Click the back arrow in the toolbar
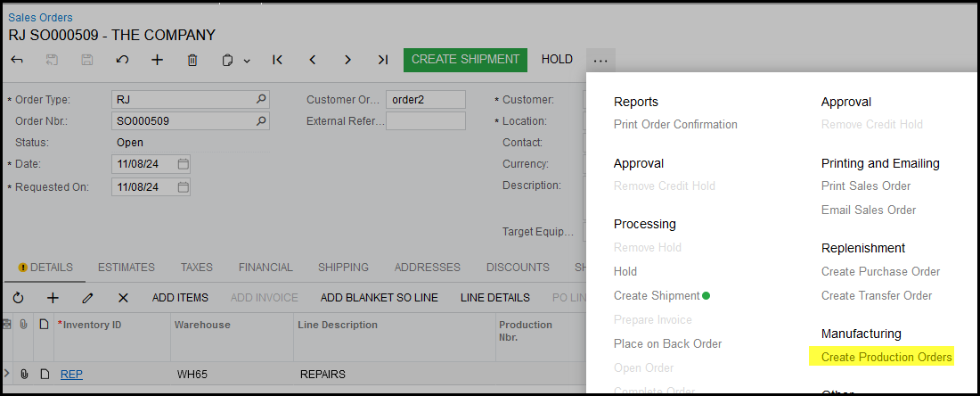The image size is (980, 396). click(17, 60)
